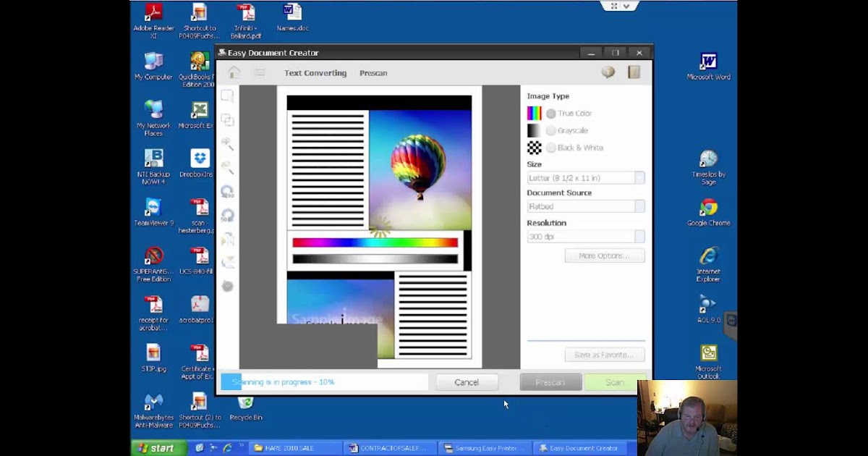
Task: Click the zoom-out magnifier tool
Action: (227, 167)
